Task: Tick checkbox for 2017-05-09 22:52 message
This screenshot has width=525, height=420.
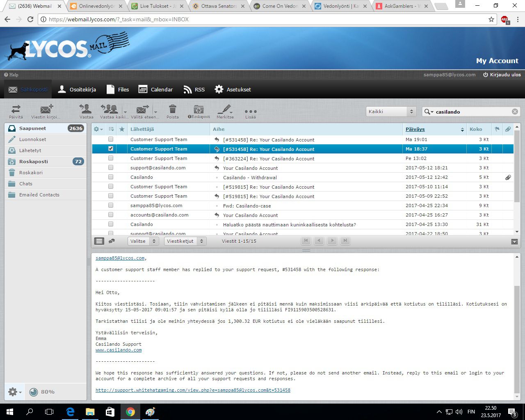Action: [x=111, y=196]
